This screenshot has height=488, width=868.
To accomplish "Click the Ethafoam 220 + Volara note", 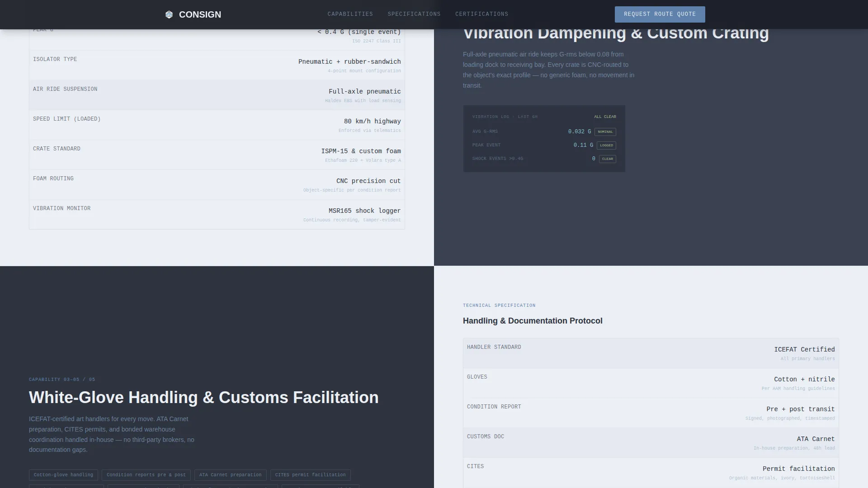I will tap(363, 160).
